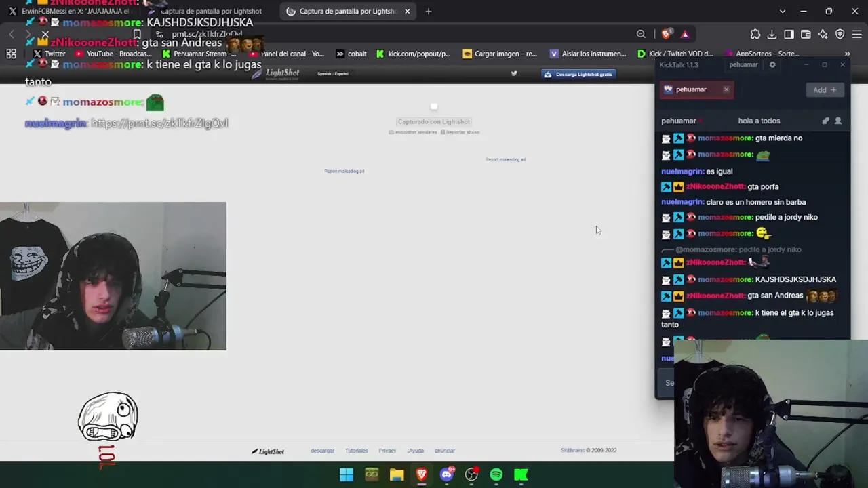Viewport: 868px width, 488px height.
Task: Click the nuelmagrin prnt.sc link in overlay chat
Action: point(159,123)
